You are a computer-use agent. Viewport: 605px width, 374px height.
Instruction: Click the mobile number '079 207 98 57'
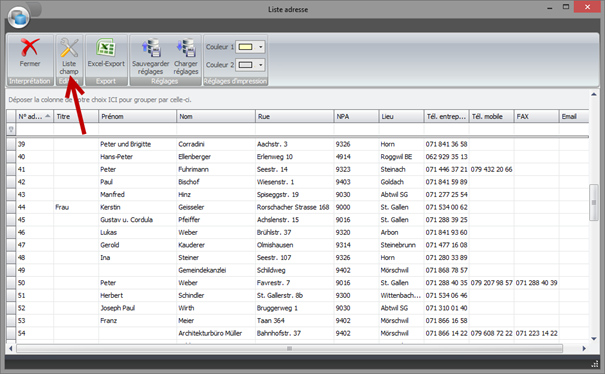point(491,283)
